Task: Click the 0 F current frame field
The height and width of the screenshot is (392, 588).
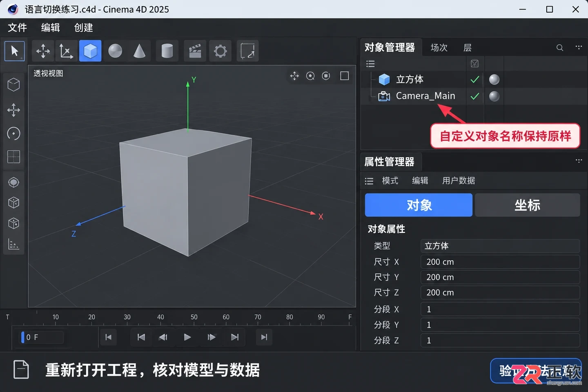Action: pos(42,337)
